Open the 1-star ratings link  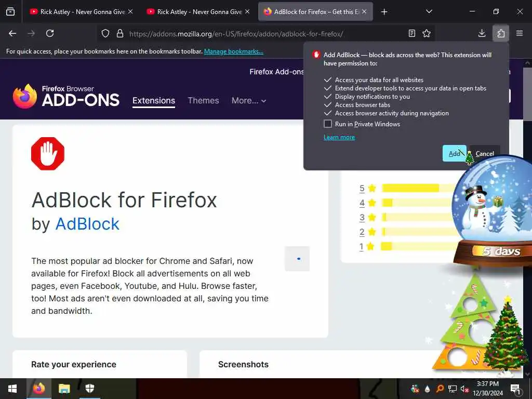tap(362, 247)
